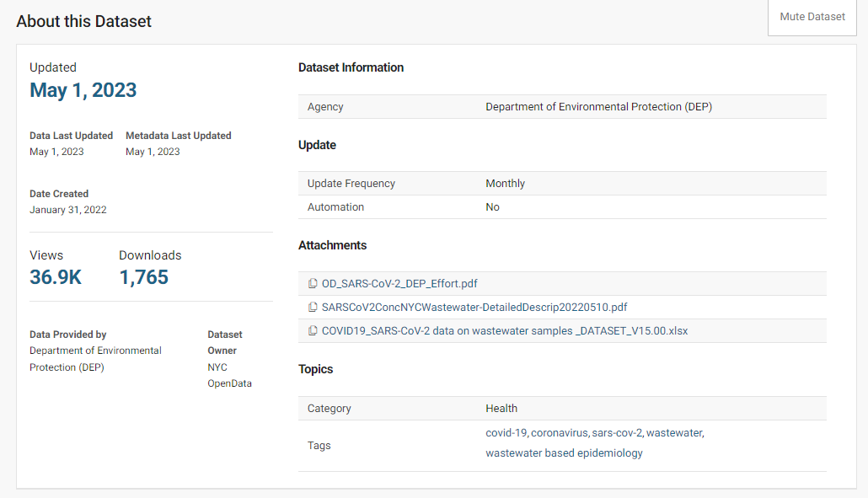Viewport: 868px width, 498px height.
Task: Click file icon beside SARSCoV2ConcNYCWastewater PDF attachment
Action: [313, 308]
